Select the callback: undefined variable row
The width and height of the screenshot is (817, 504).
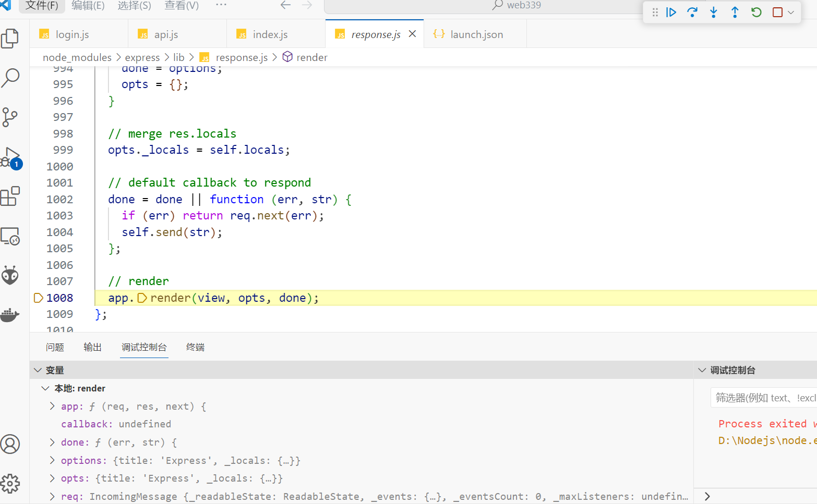[x=362, y=424]
